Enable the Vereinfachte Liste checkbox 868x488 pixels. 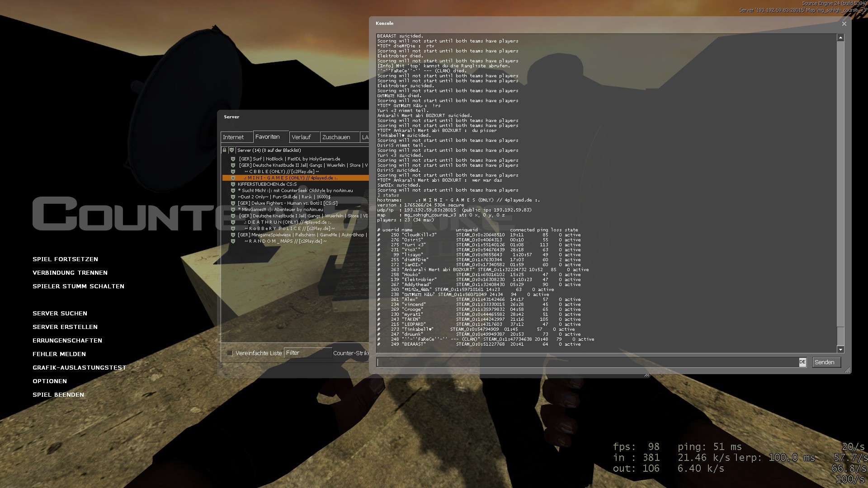tap(230, 353)
